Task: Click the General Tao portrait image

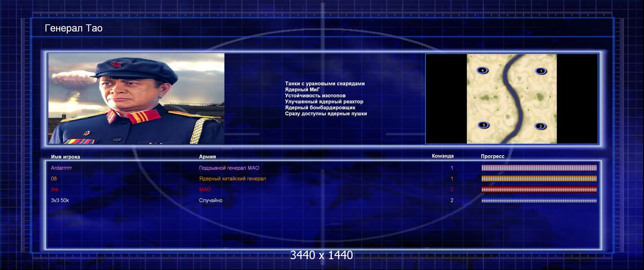Action: point(136,99)
